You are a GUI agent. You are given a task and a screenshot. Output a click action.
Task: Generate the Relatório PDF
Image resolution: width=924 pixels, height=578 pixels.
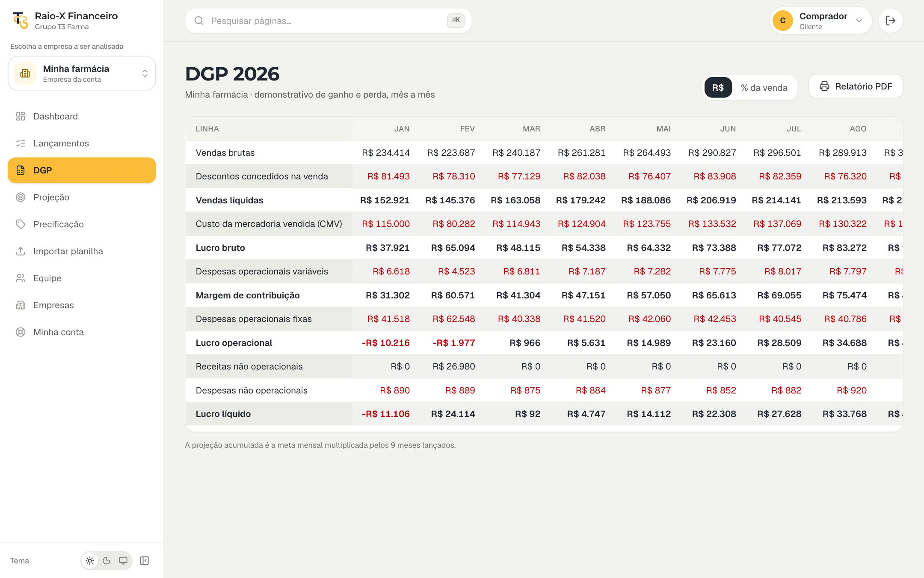(856, 86)
